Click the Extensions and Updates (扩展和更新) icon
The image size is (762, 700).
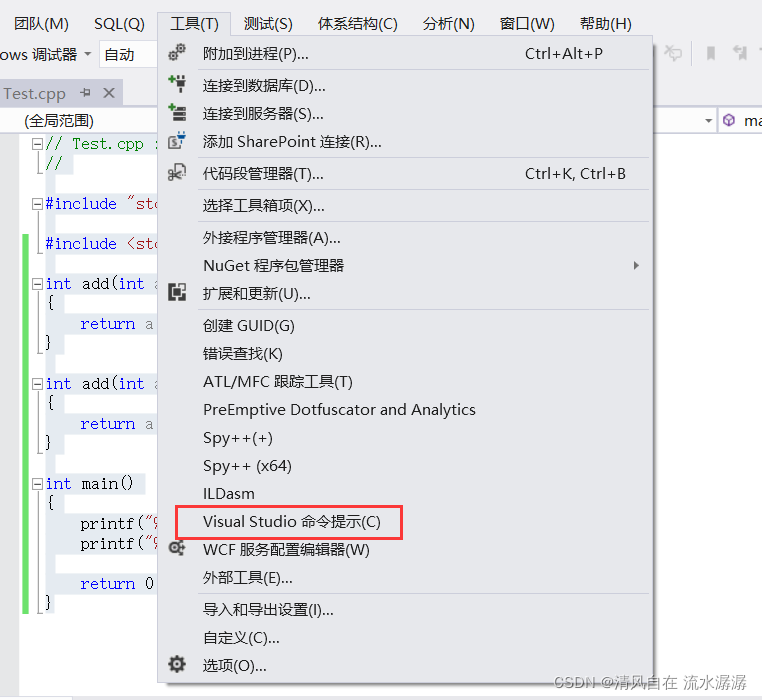pos(177,293)
